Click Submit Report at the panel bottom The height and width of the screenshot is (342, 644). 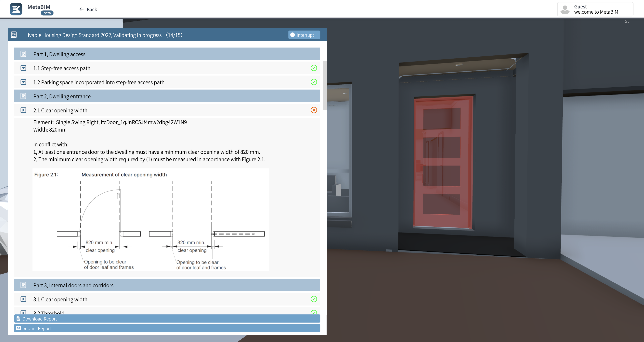pyautogui.click(x=36, y=328)
